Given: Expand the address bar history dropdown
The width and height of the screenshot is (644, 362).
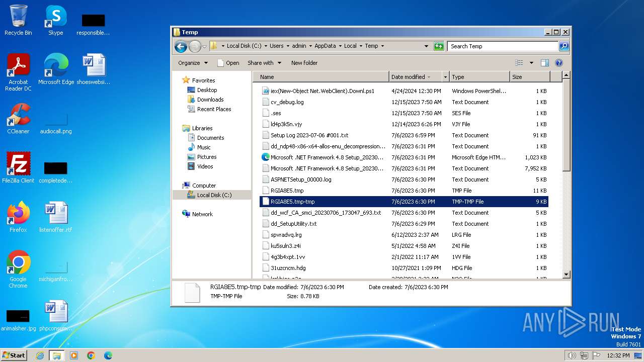Looking at the screenshot, I should pyautogui.click(x=427, y=46).
